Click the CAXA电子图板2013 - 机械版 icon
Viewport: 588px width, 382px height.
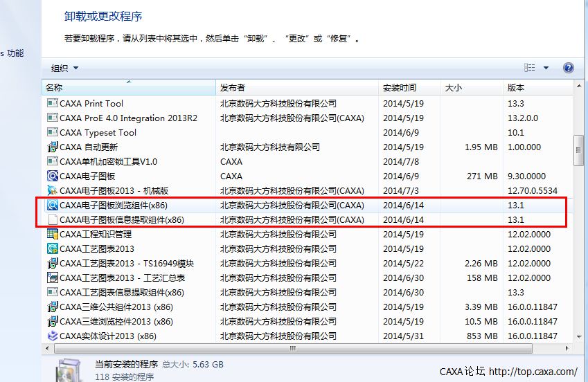(x=53, y=190)
